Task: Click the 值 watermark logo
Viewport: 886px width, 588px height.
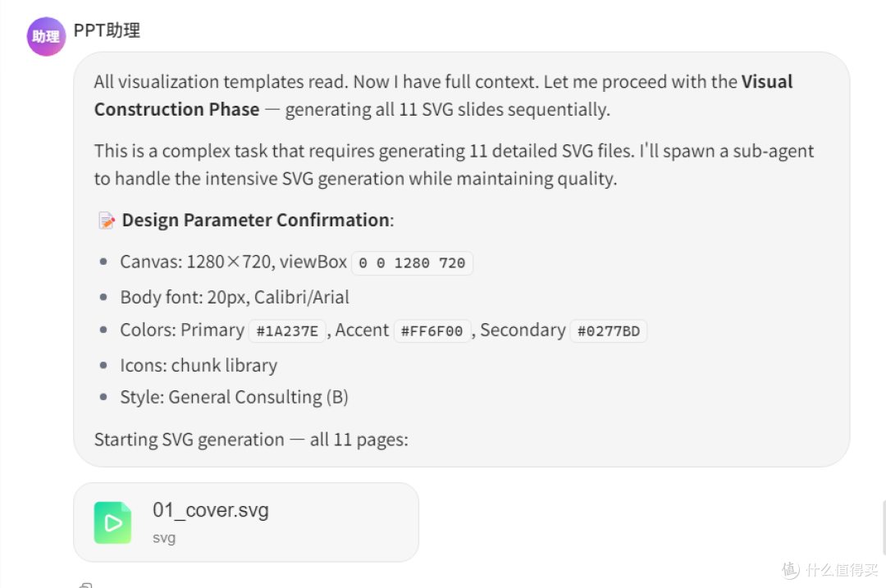Action: coord(791,569)
